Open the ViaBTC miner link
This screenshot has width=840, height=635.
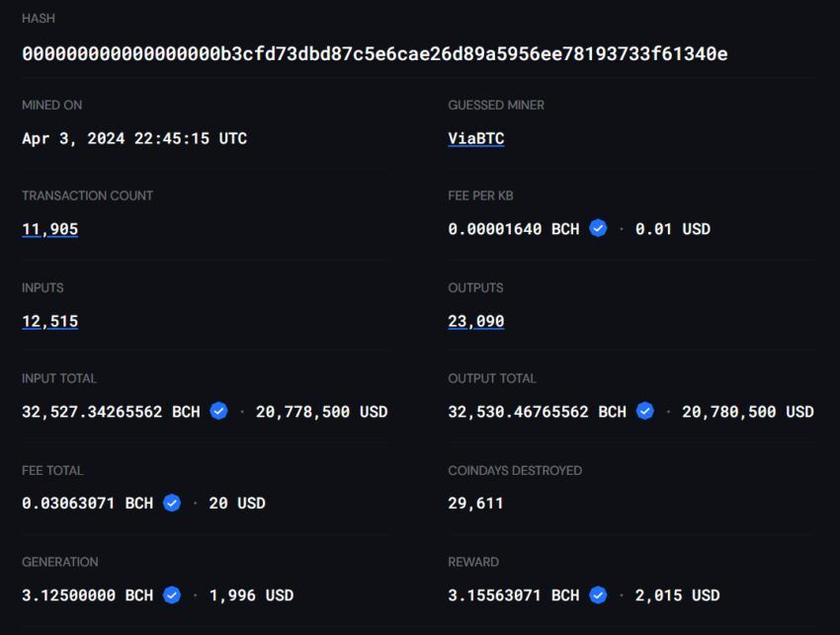pos(475,138)
